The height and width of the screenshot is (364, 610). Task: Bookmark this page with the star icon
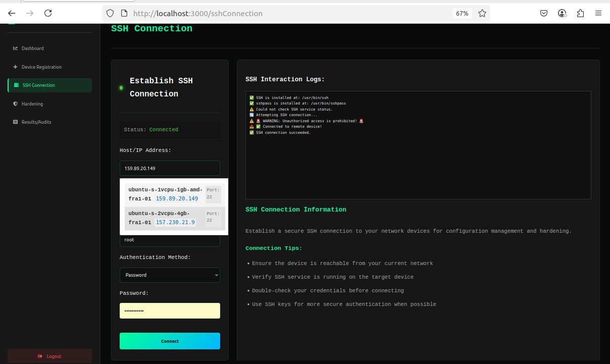coord(482,13)
